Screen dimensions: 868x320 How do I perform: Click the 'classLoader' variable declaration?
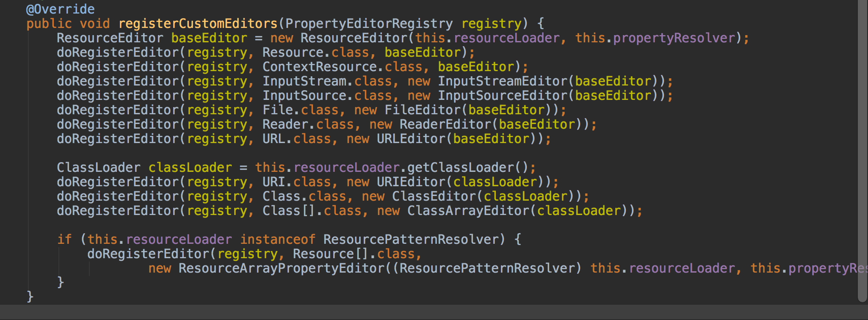pos(190,167)
